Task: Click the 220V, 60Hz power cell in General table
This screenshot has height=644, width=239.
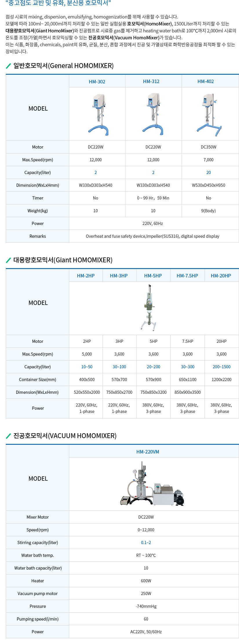Action: pos(153,224)
